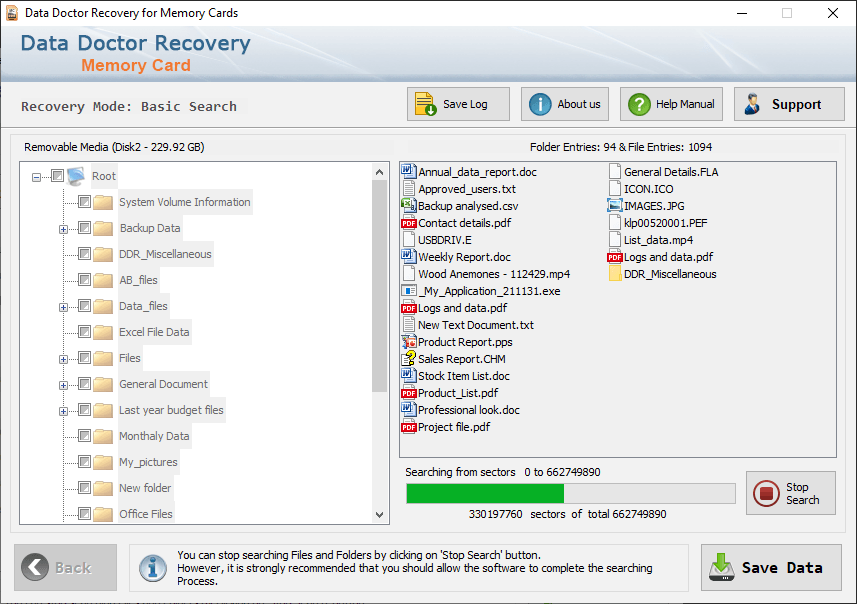Click the Word icon of Stock Item List.doc
This screenshot has height=604, width=857.
[x=408, y=376]
